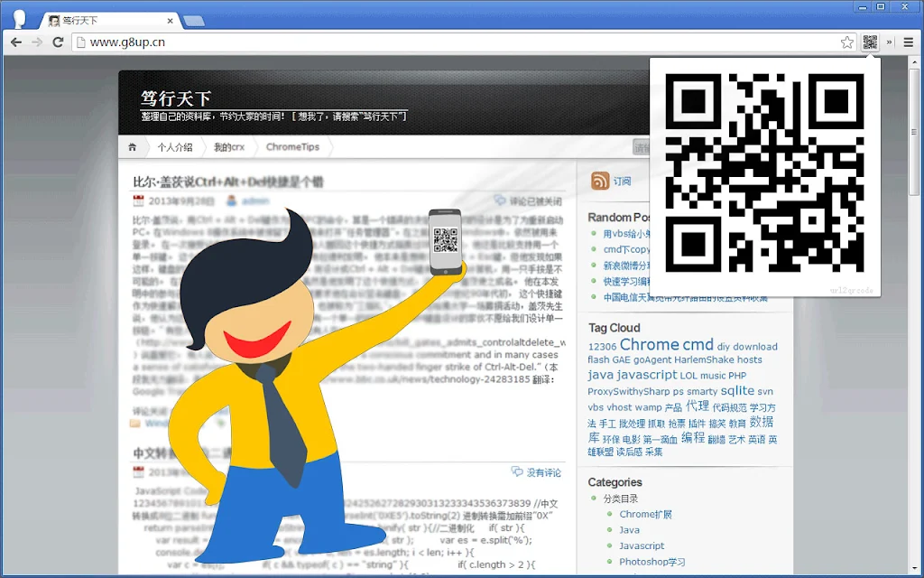924x578 pixels.
Task: Open the cmd tag
Action: coord(698,344)
